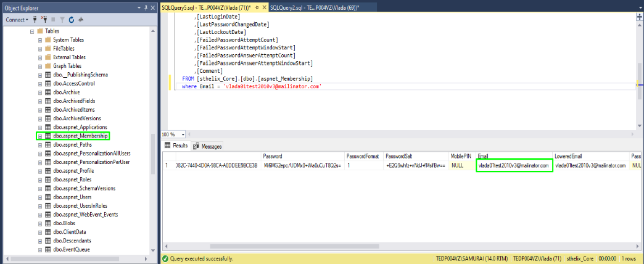Select Email cell vlada01test2010v3@mailinator.com
Image resolution: width=644 pixels, height=264 pixels.
[514, 165]
